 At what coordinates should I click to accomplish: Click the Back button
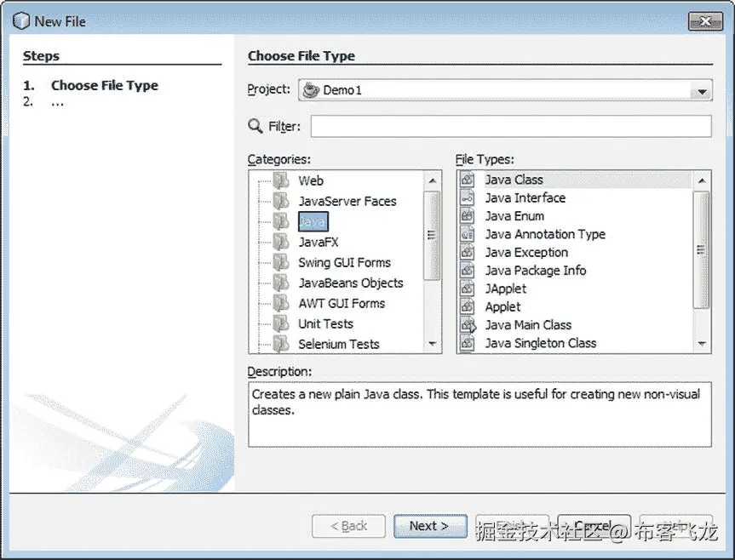(x=348, y=526)
